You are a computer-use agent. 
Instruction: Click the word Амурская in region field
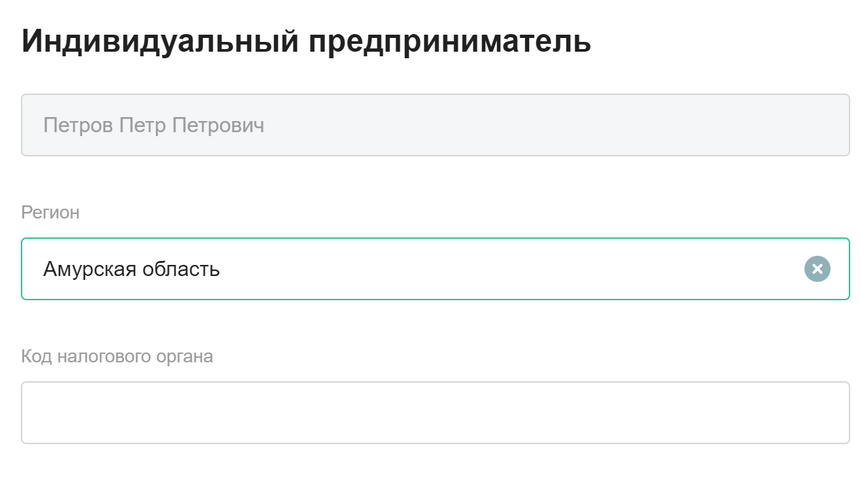pyautogui.click(x=90, y=269)
